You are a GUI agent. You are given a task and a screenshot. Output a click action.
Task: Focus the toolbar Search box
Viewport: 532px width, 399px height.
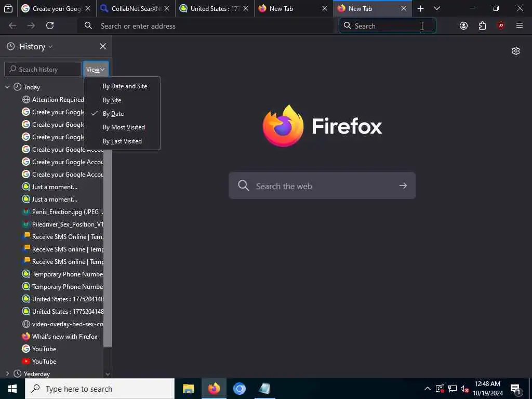[388, 26]
